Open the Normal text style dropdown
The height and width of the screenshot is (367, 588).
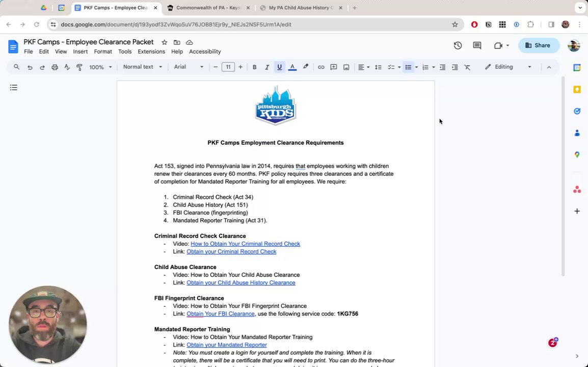pos(143,67)
